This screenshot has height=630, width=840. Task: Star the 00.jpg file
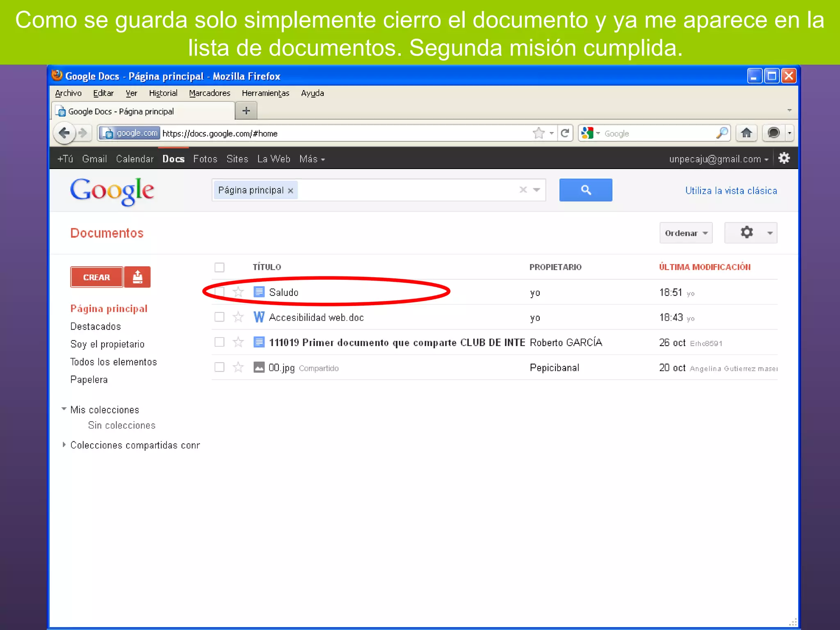pyautogui.click(x=238, y=367)
